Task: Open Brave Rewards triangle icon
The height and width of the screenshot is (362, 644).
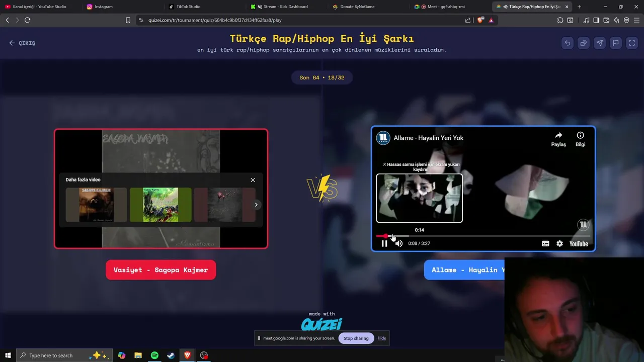Action: click(491, 20)
